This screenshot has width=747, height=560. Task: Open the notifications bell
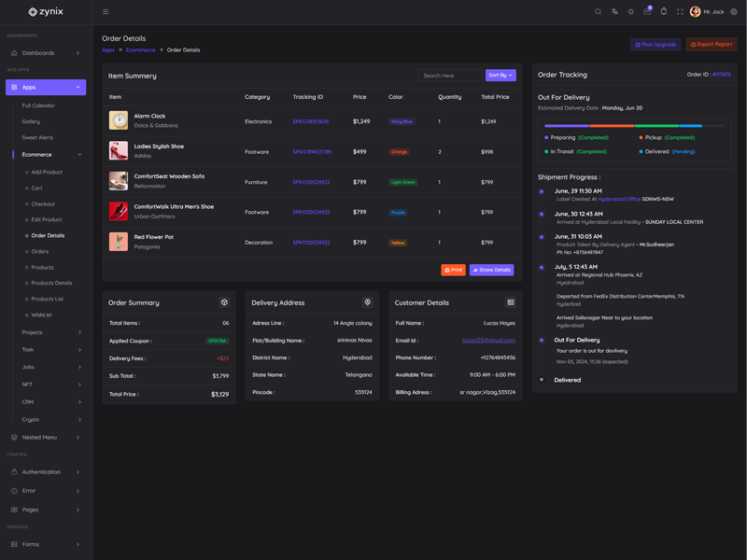click(x=664, y=12)
